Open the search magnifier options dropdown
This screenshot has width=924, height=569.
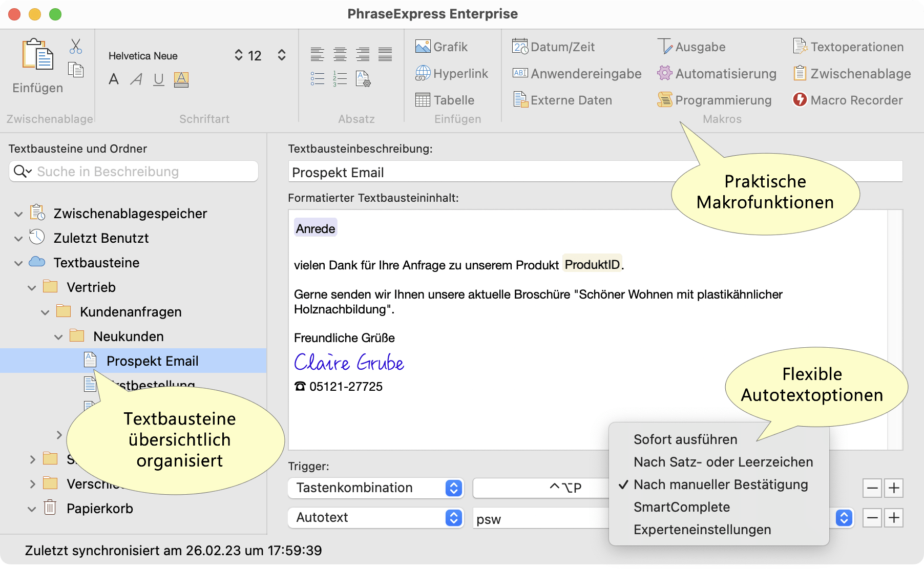[x=23, y=171]
